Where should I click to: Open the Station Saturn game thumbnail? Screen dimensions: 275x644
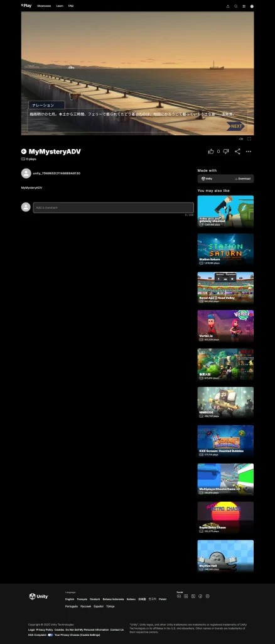225,249
